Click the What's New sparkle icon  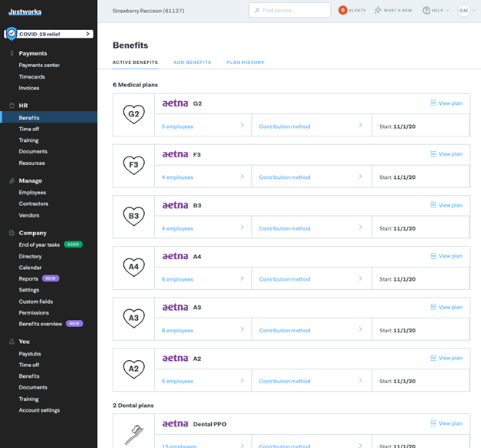pyautogui.click(x=378, y=10)
